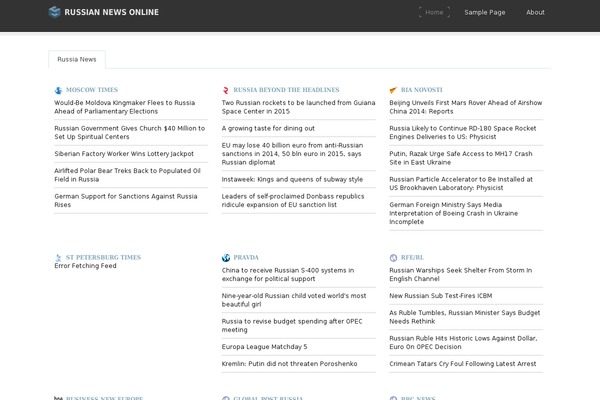Open 'Two Russian rockets to be launched' article
The height and width of the screenshot is (400, 600).
pyautogui.click(x=298, y=107)
